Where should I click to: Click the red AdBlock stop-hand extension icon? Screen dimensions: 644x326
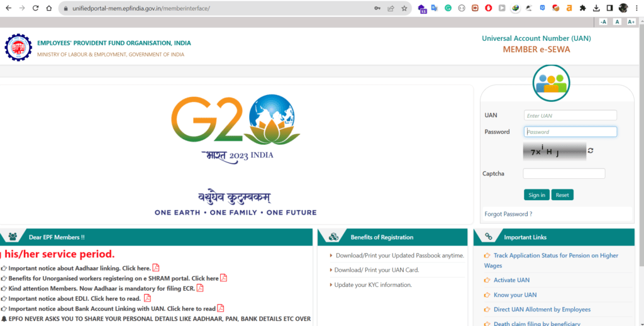pos(488,8)
